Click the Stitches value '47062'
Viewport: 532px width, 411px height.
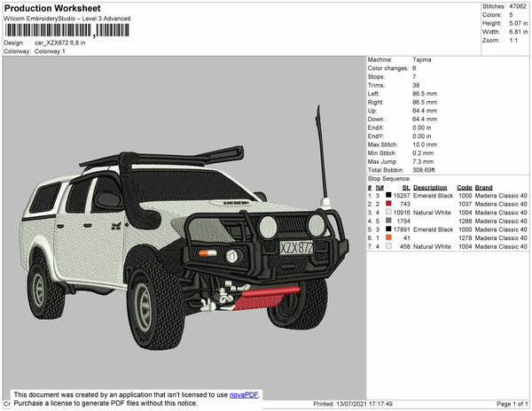(518, 6)
